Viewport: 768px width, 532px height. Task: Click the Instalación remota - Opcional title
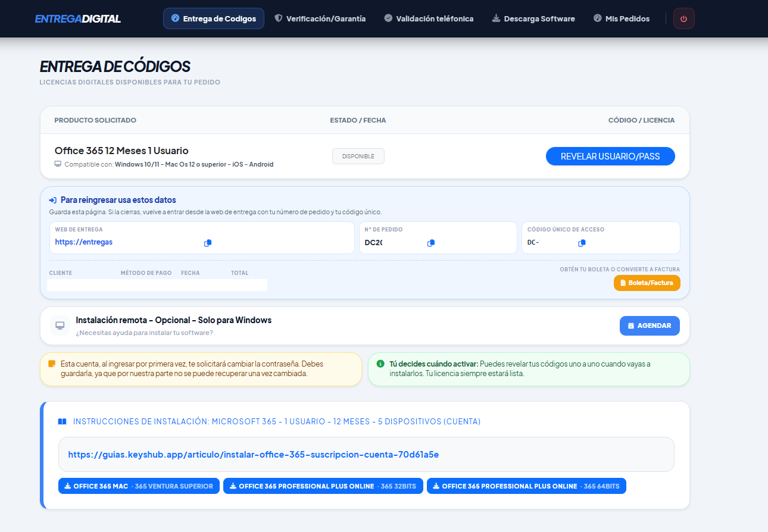point(174,320)
